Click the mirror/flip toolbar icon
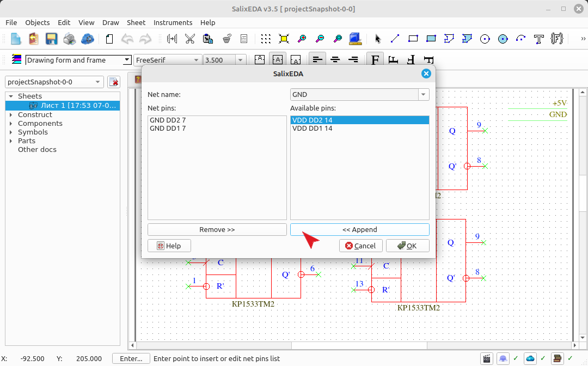The width and height of the screenshot is (588, 366). 171,39
